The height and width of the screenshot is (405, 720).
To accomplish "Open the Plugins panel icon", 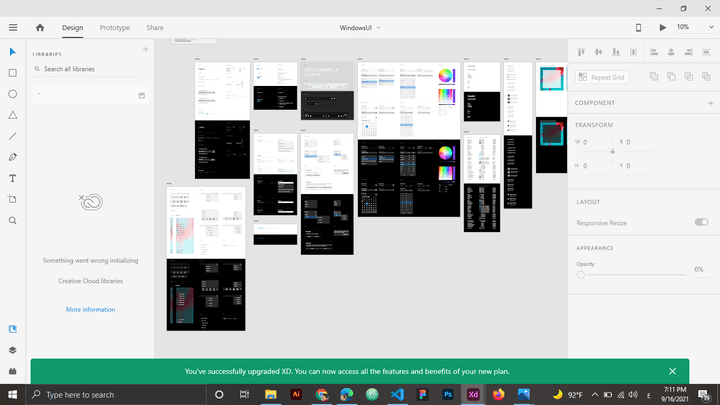I will pos(13,371).
